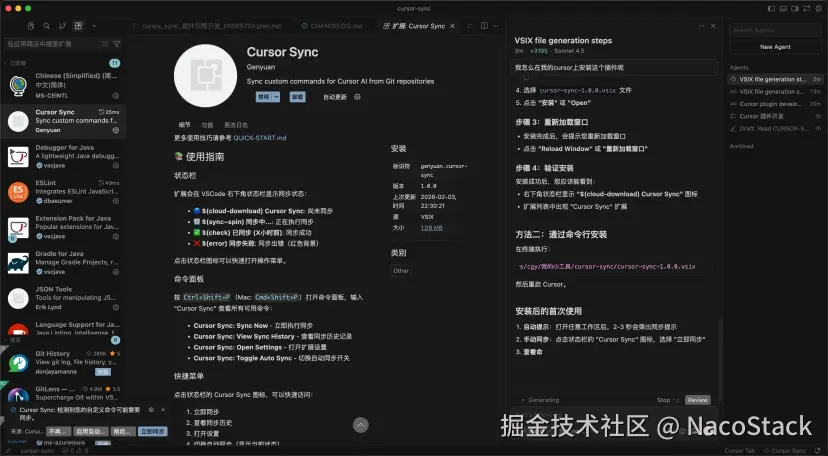Expand the sidebar views chevron dropdown
This screenshot has width=828, height=456.
tap(94, 26)
